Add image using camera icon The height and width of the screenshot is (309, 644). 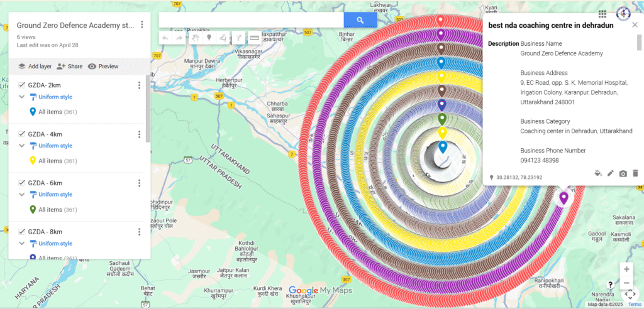point(623,173)
